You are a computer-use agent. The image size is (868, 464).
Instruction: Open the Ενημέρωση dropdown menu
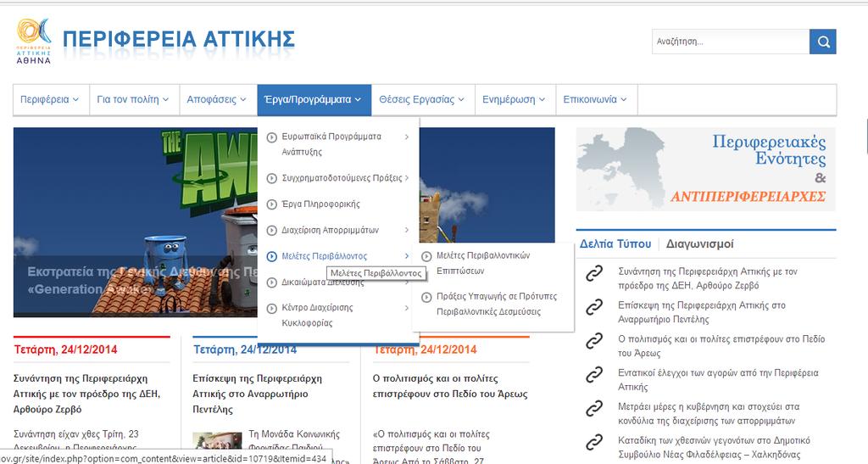point(515,99)
